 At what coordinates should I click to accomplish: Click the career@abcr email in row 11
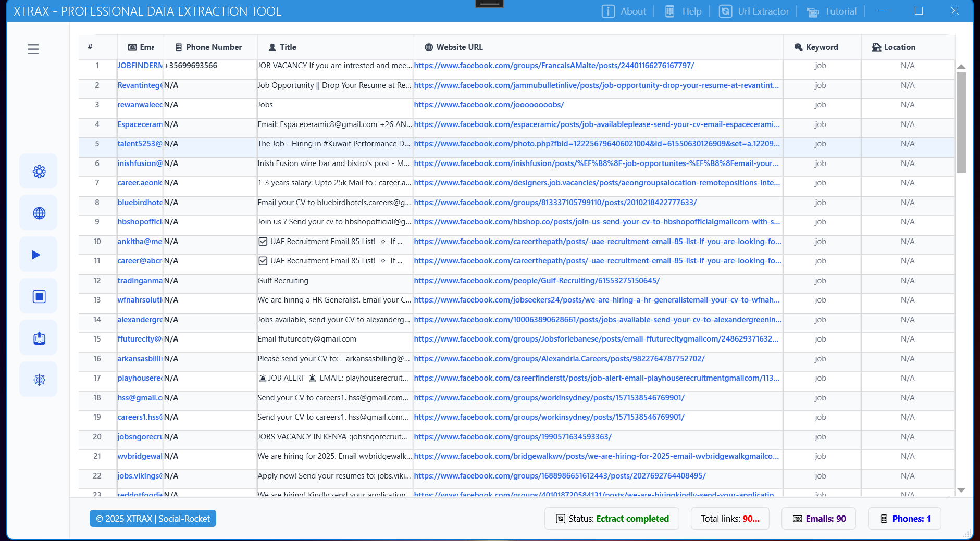140,261
